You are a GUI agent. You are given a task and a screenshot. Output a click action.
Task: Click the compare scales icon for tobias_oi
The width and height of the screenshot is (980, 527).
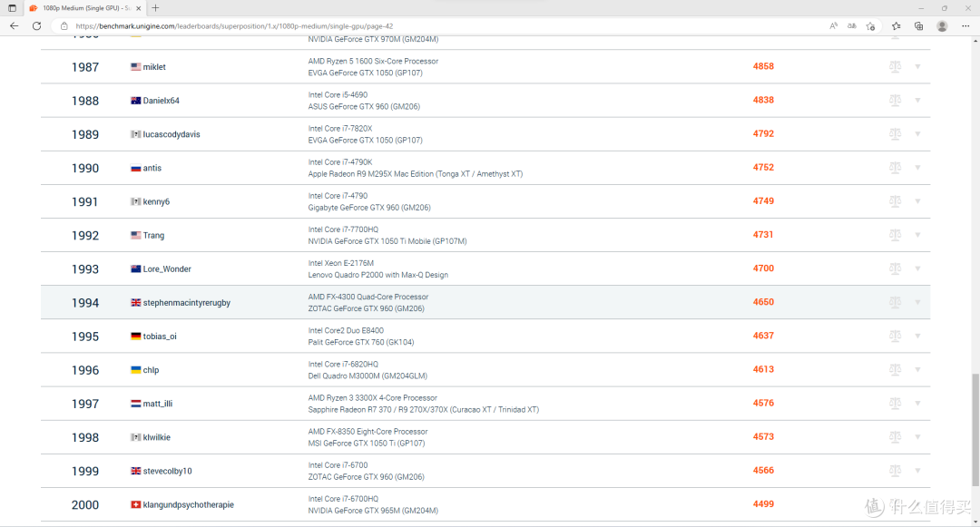[895, 336]
